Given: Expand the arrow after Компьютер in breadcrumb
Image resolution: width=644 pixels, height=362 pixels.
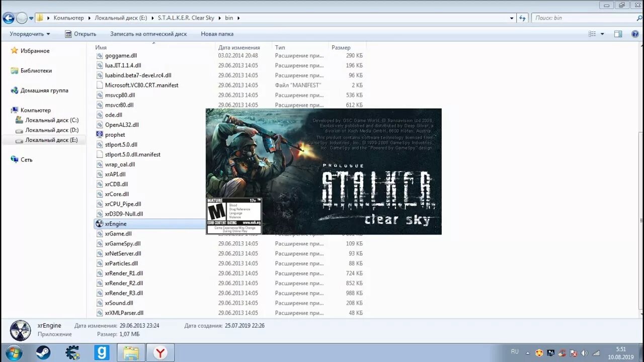Looking at the screenshot, I should pos(90,18).
